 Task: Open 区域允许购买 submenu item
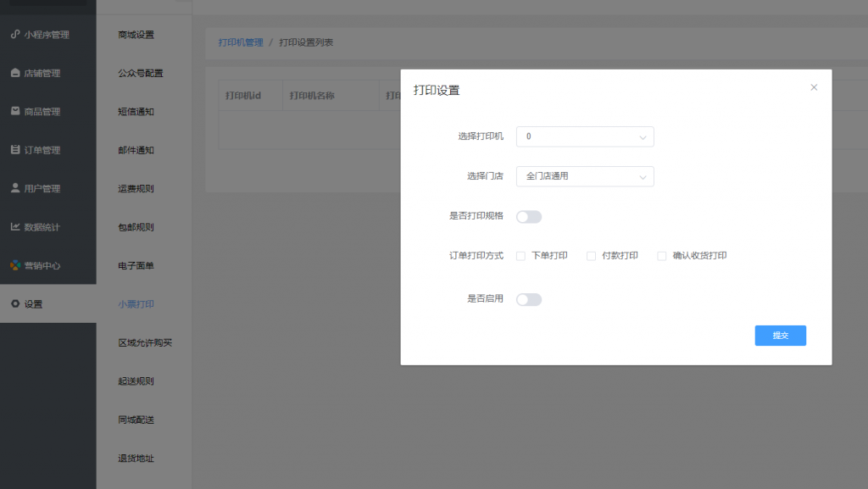click(x=144, y=342)
